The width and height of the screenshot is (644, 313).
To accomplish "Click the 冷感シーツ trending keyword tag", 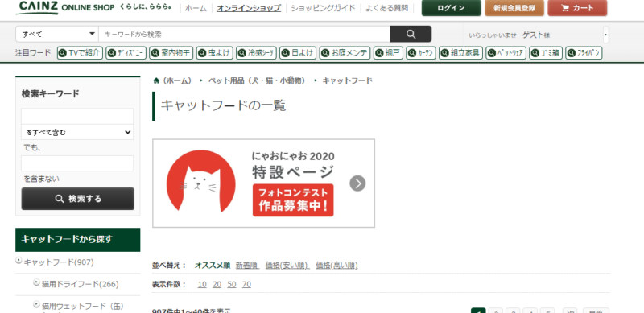I will 256,53.
